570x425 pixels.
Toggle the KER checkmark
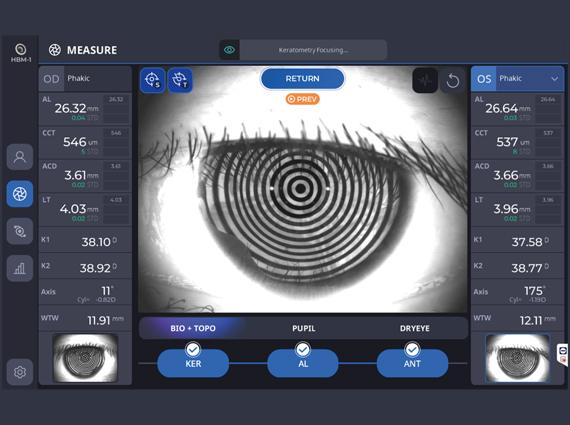click(x=193, y=350)
